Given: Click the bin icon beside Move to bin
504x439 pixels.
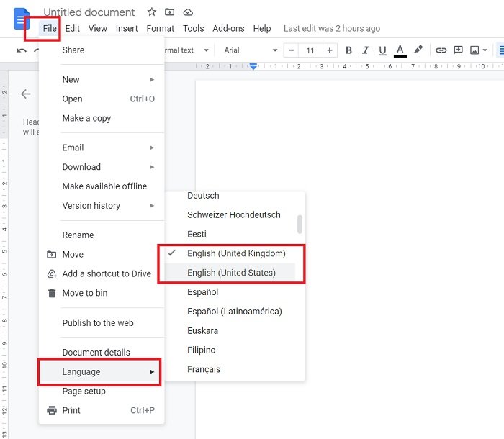Looking at the screenshot, I should [x=52, y=293].
